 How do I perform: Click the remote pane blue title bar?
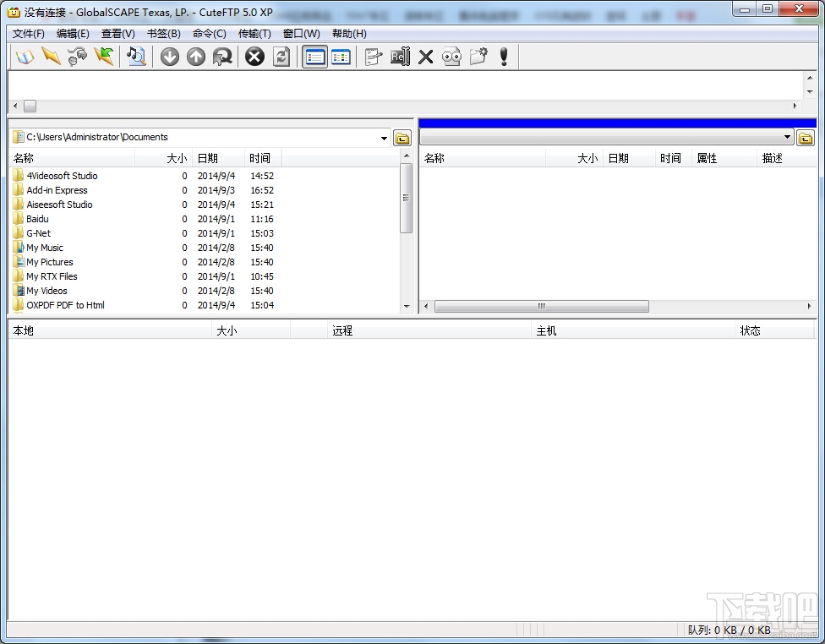(618, 123)
